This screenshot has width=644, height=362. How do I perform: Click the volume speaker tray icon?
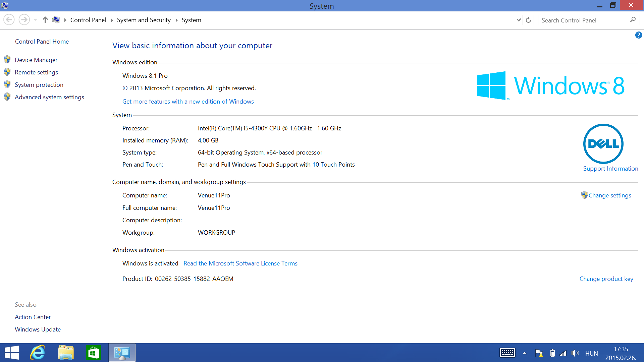(x=575, y=353)
